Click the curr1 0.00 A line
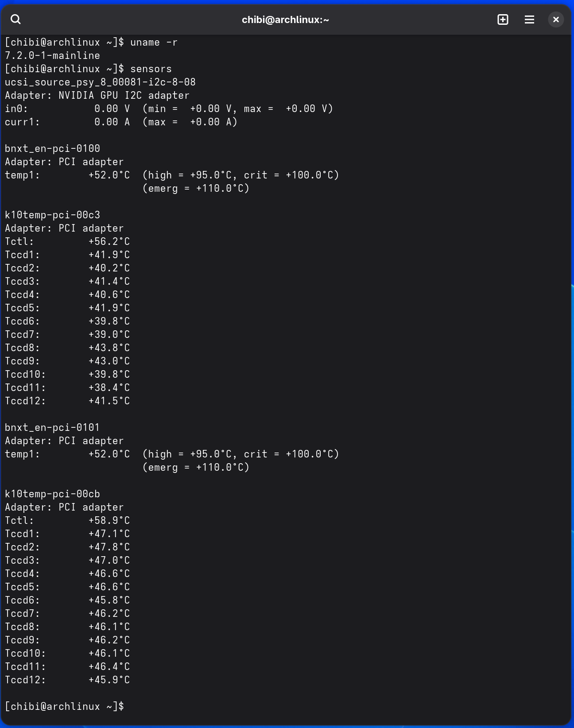574x728 pixels. 121,122
